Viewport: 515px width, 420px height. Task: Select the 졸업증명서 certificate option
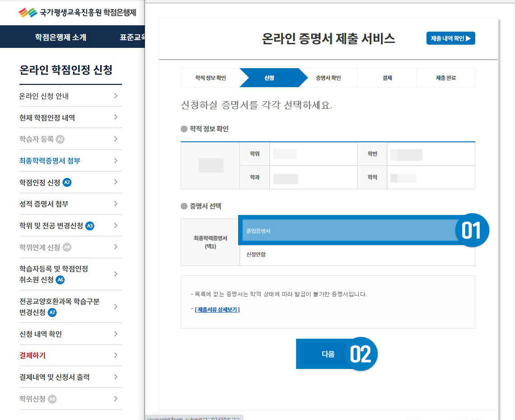(348, 231)
